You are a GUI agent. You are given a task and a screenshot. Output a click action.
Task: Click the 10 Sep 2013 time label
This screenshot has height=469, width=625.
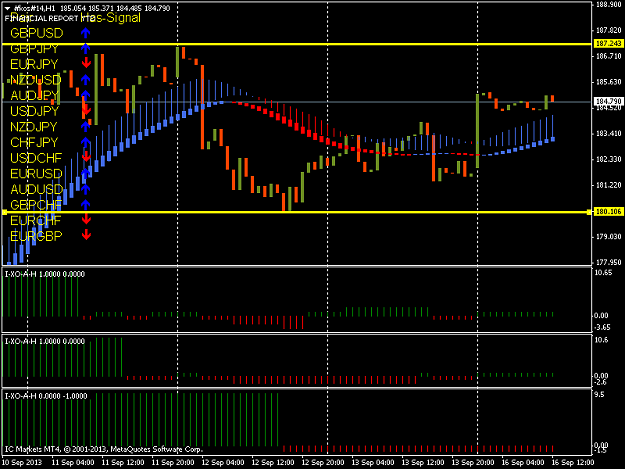22,462
